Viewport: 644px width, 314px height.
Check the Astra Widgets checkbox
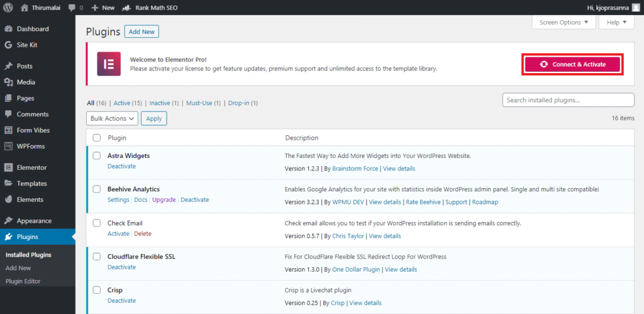coord(96,156)
